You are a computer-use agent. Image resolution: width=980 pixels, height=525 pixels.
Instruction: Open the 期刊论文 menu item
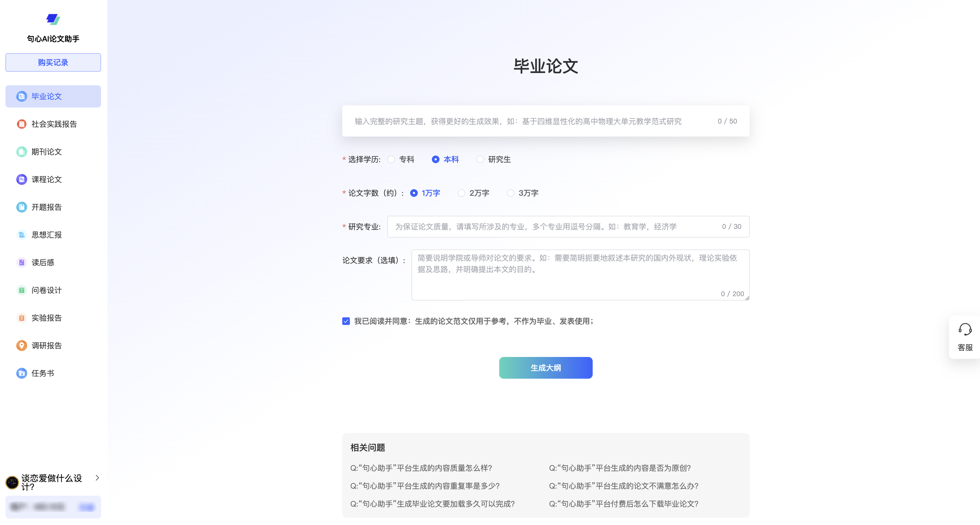click(x=53, y=152)
